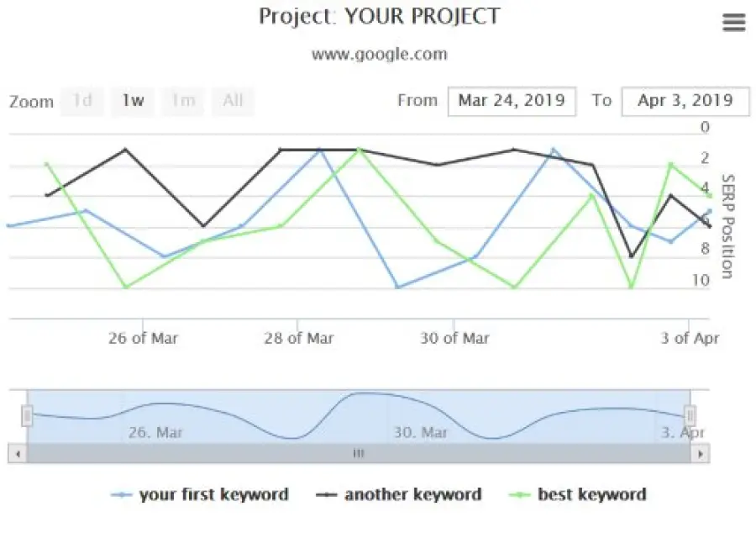Viewport: 756px width, 533px height.
Task: Open the hamburger menu in the top right corner
Action: click(x=733, y=21)
